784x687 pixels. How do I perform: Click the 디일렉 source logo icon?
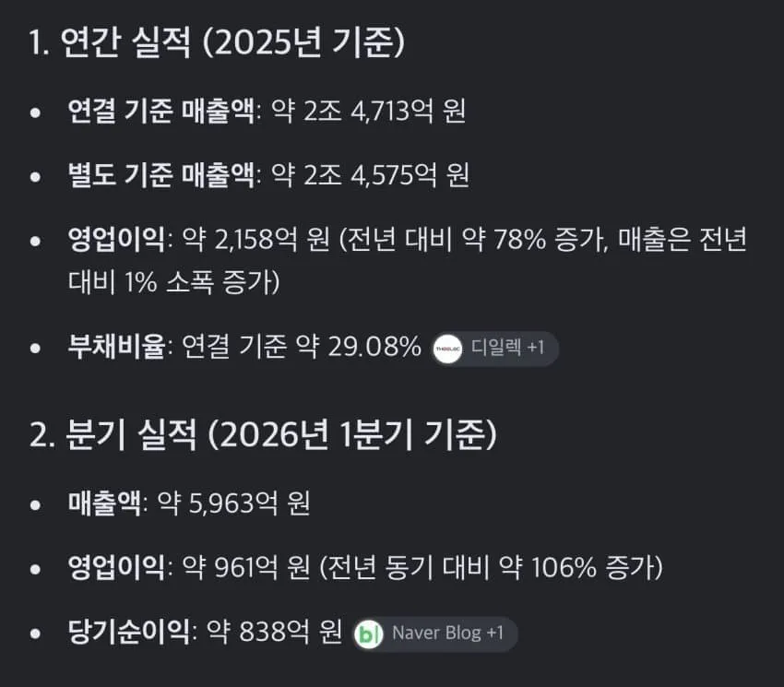(447, 349)
